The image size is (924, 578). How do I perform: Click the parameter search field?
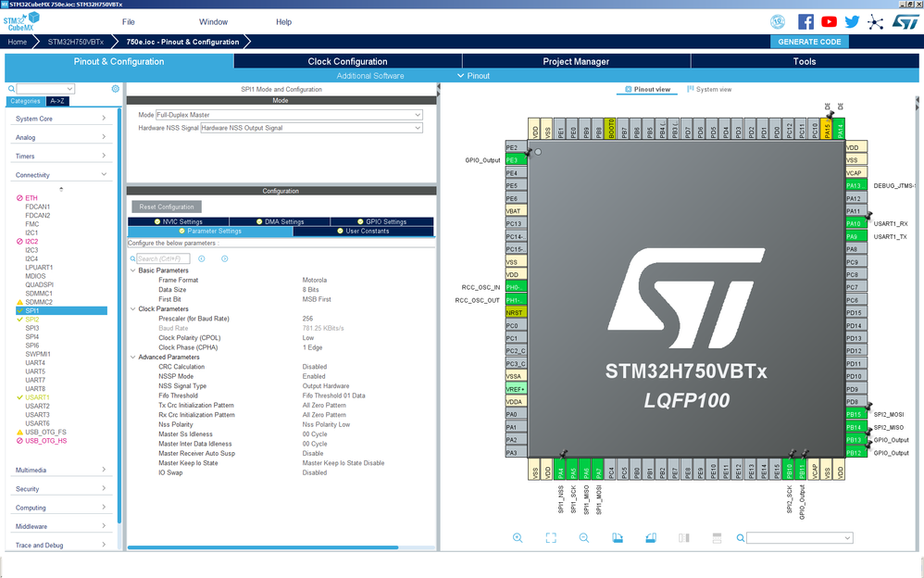click(x=163, y=258)
